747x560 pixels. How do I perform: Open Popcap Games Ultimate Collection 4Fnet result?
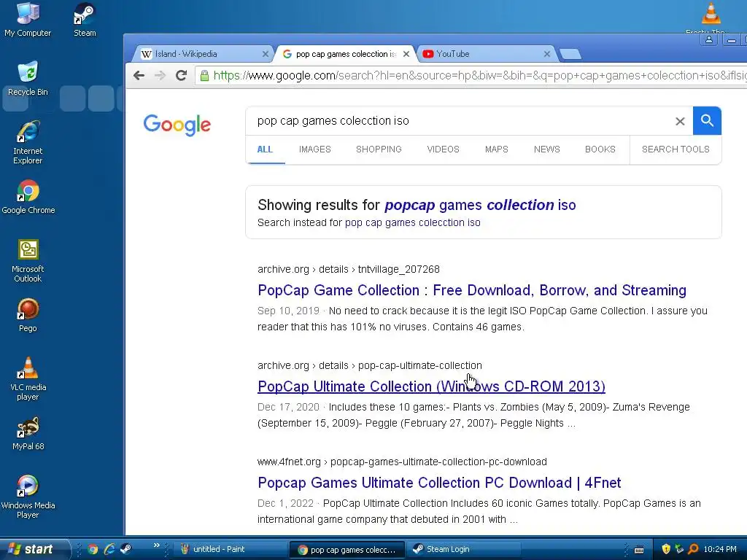[439, 483]
